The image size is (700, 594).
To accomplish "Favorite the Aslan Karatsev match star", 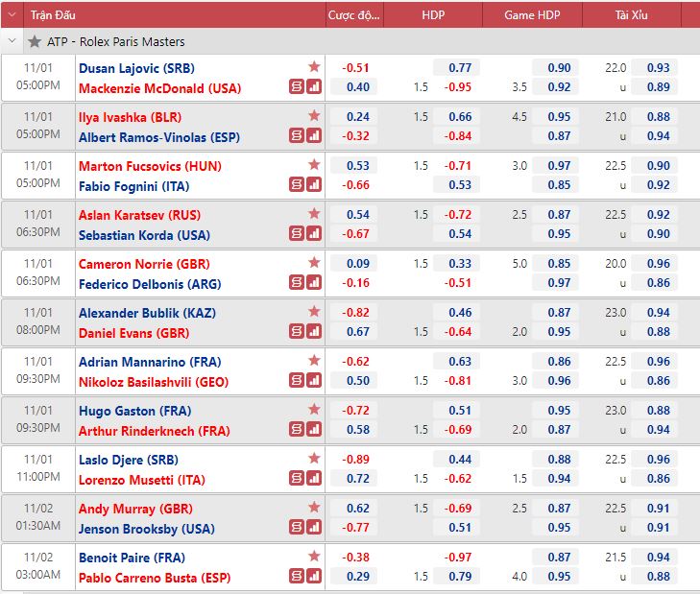I will [314, 214].
